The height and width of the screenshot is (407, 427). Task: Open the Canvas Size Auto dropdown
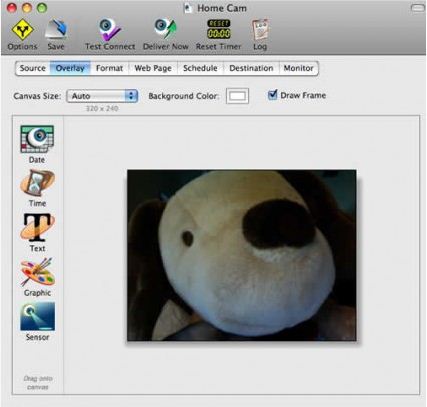pyautogui.click(x=102, y=96)
